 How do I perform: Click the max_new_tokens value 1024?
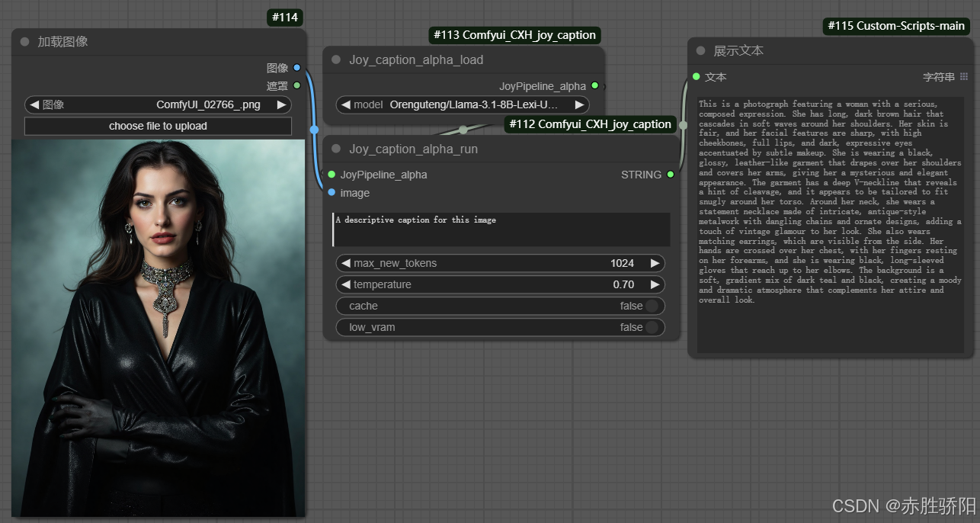click(x=622, y=263)
